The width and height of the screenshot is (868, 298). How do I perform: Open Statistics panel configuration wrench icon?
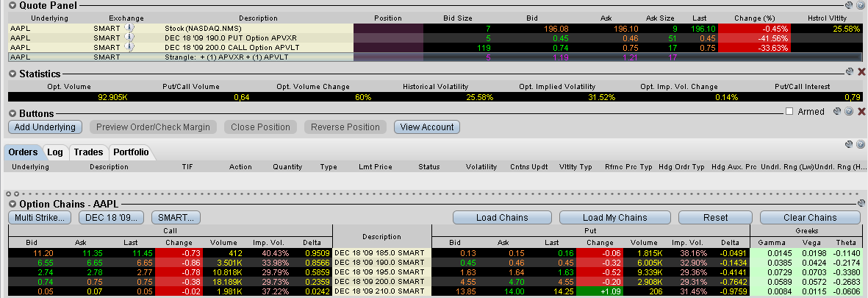click(849, 71)
